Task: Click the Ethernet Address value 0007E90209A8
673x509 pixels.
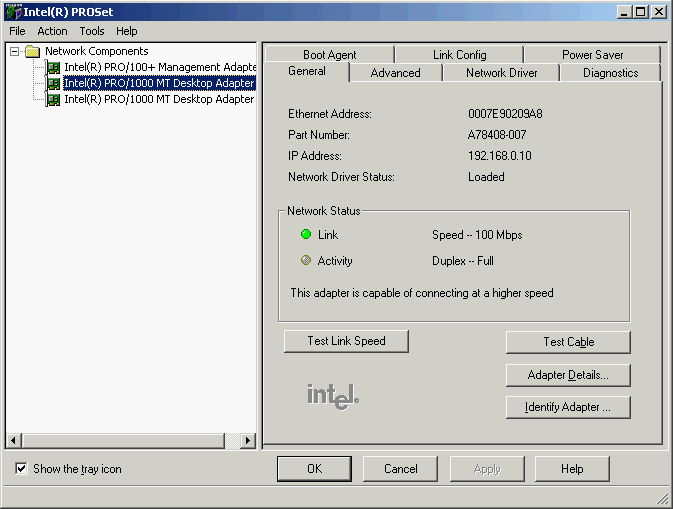Action: 505,114
